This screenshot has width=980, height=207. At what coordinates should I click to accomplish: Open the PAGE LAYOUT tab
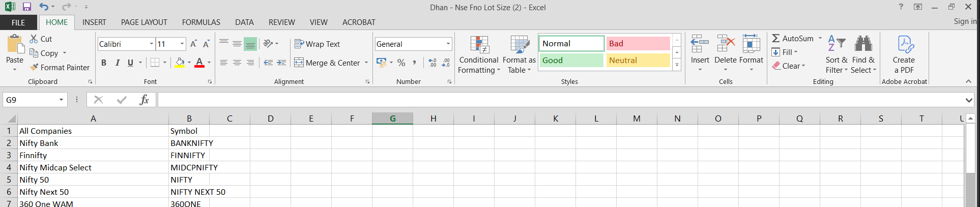(x=144, y=22)
